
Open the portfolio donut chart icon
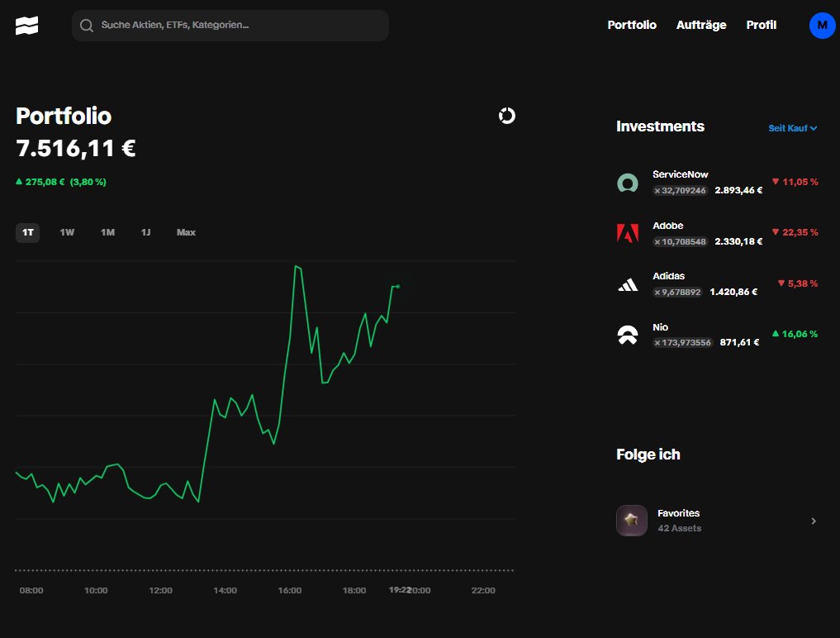click(x=507, y=115)
